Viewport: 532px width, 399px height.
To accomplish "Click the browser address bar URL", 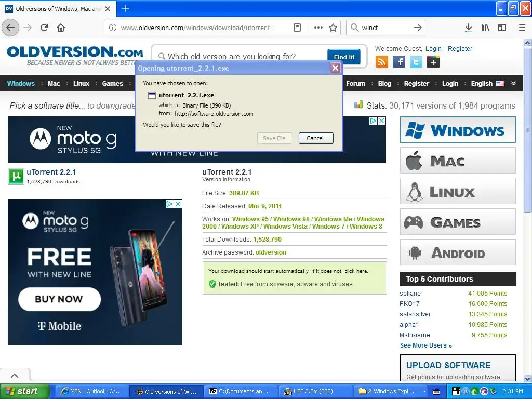I will pos(197,28).
